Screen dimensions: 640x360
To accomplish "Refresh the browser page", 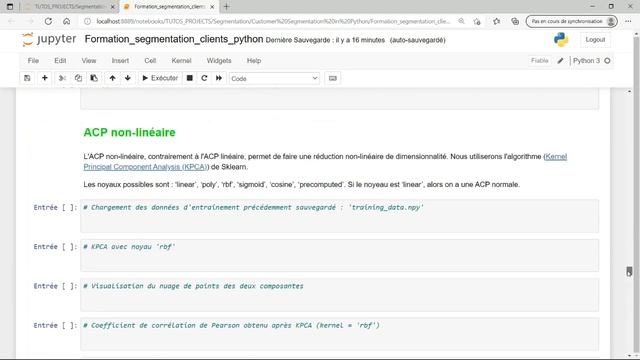I will coord(48,21).
